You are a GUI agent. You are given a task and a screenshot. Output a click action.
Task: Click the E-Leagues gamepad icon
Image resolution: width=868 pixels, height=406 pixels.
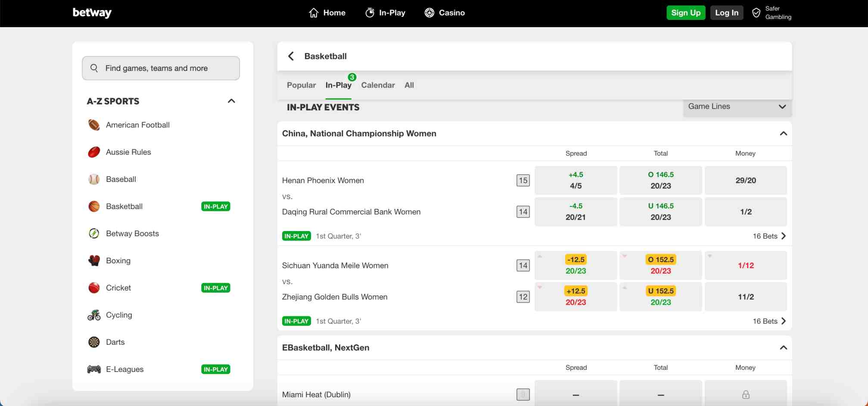click(94, 369)
